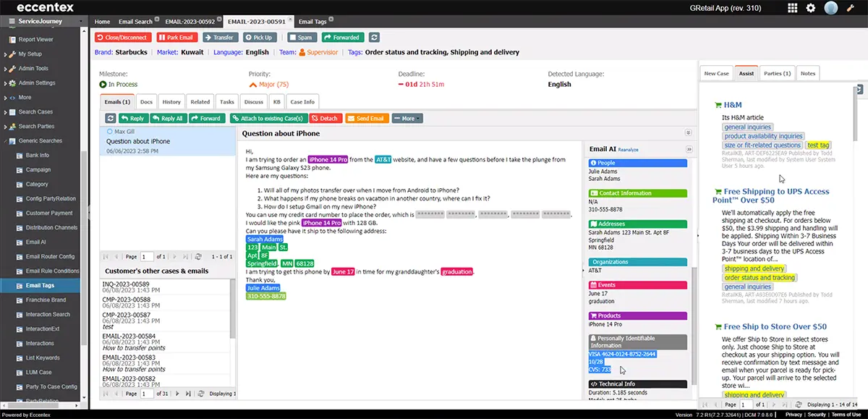Expand the Search Cases sidebar group

point(6,112)
